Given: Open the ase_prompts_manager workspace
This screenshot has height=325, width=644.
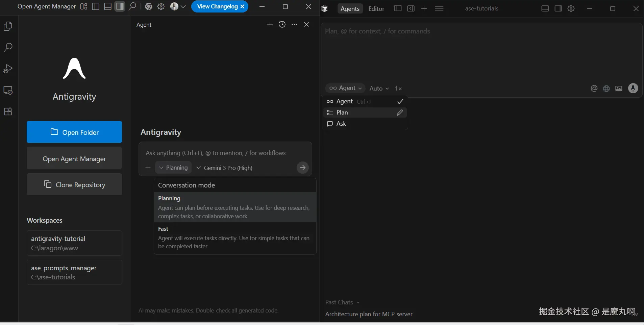Looking at the screenshot, I should (x=74, y=272).
